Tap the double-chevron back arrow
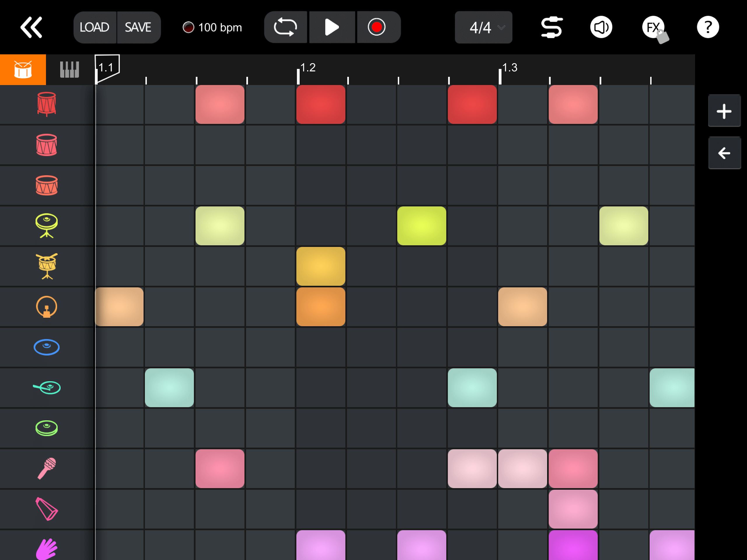Viewport: 747px width, 560px height. pyautogui.click(x=32, y=27)
